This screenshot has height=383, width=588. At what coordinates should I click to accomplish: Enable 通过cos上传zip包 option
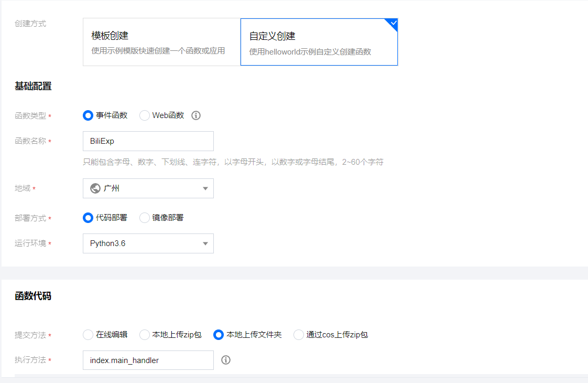tap(298, 335)
